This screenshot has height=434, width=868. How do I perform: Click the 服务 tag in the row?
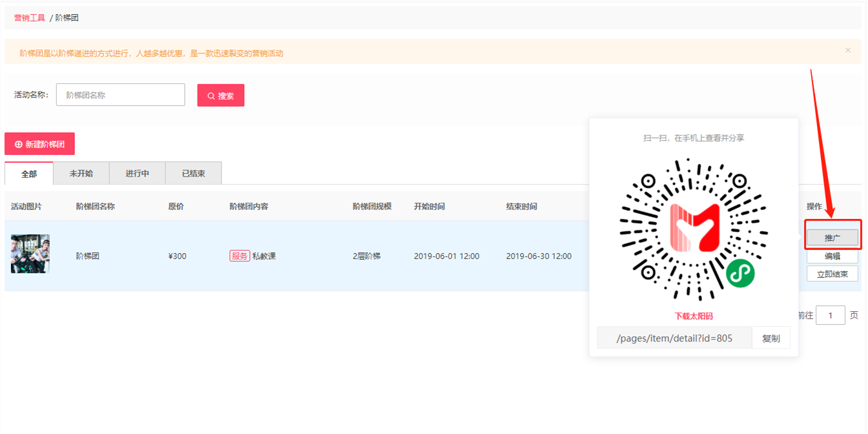click(240, 256)
